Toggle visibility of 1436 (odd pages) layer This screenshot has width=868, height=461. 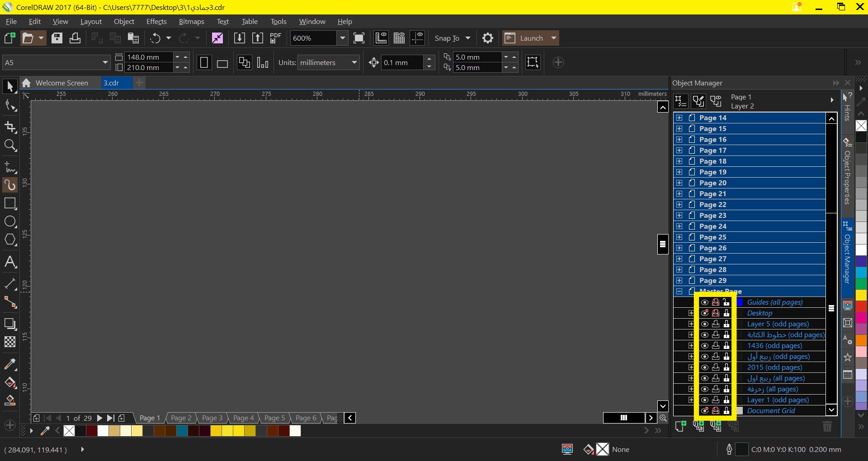(704, 346)
